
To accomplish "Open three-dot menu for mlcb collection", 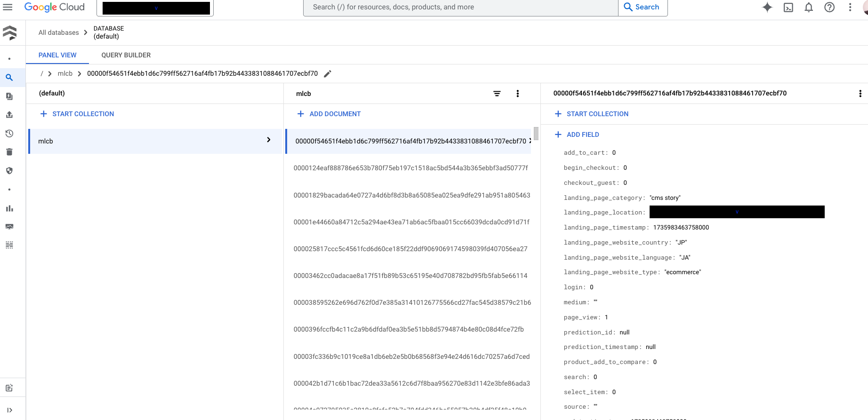I will pos(517,94).
